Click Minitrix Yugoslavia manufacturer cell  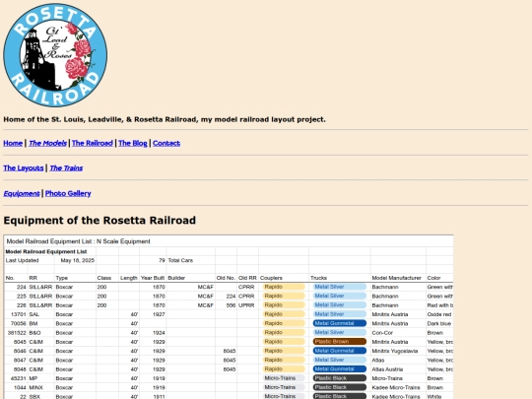[398, 351]
